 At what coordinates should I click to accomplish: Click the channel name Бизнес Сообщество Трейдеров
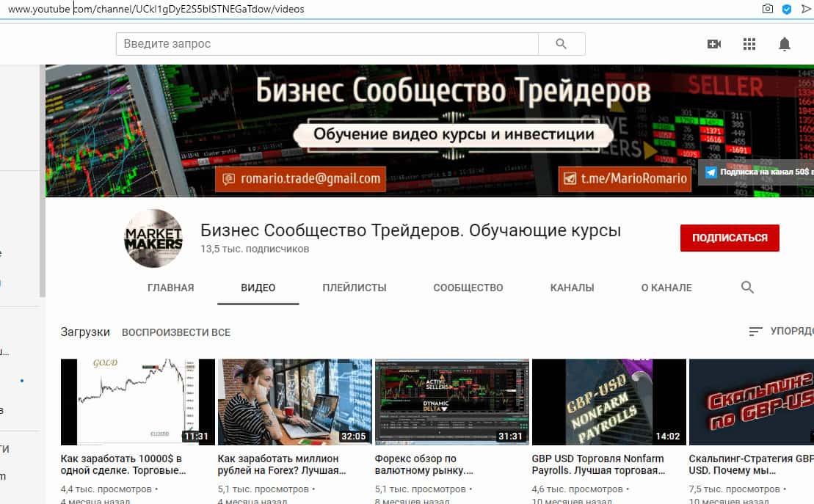coord(410,230)
